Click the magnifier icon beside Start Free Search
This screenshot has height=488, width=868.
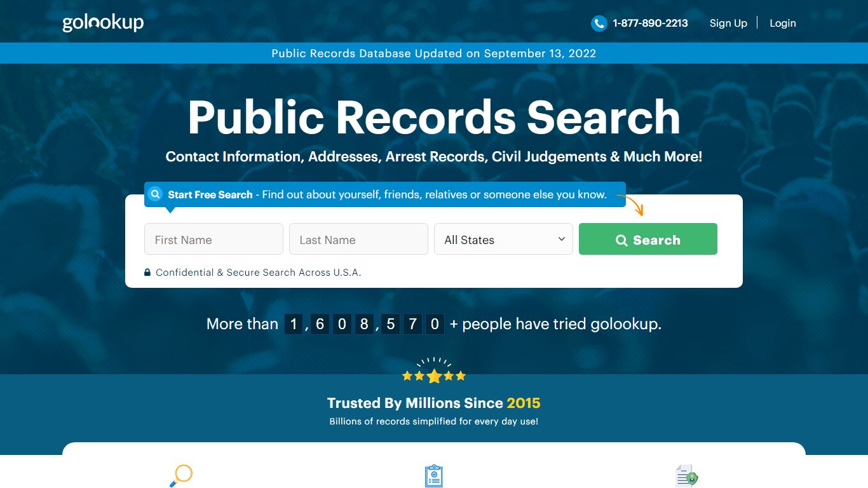[155, 194]
